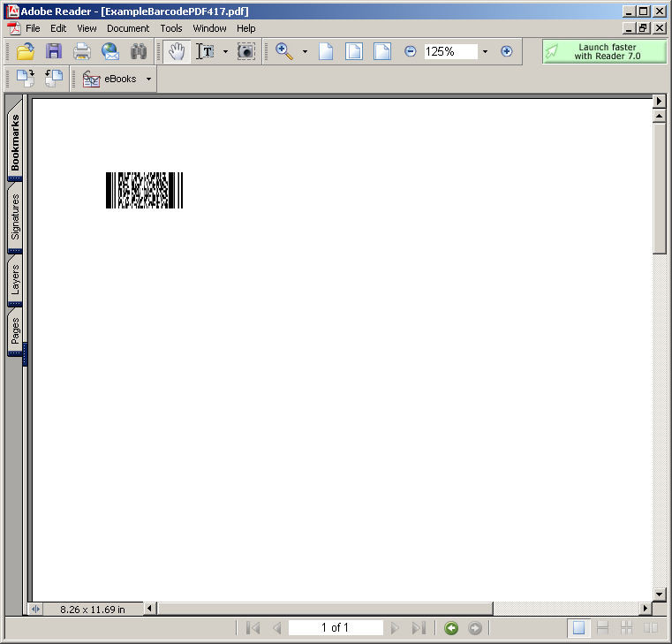Open the Document menu
Image resolution: width=672 pixels, height=644 pixels.
pyautogui.click(x=128, y=28)
